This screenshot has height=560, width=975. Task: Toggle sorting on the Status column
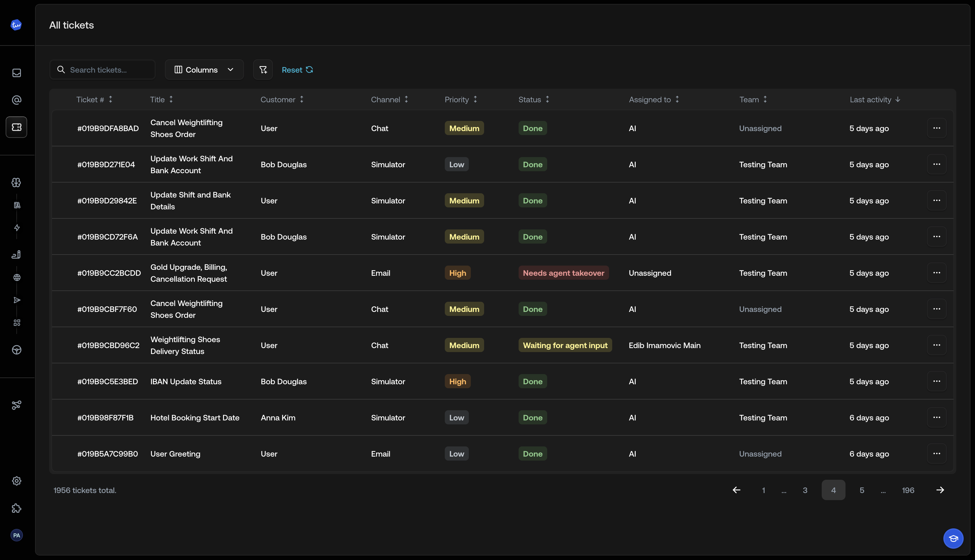pyautogui.click(x=548, y=99)
